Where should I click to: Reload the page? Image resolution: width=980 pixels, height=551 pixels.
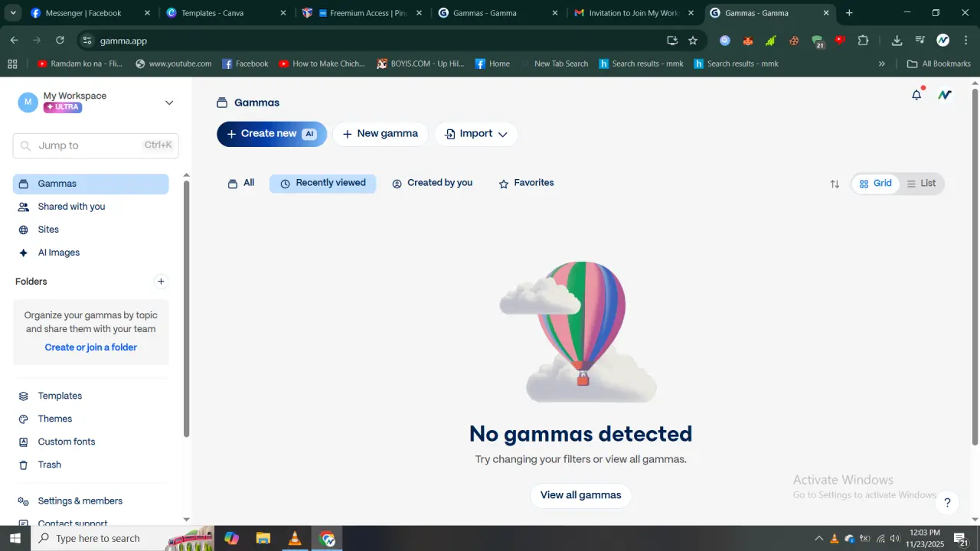pos(60,41)
